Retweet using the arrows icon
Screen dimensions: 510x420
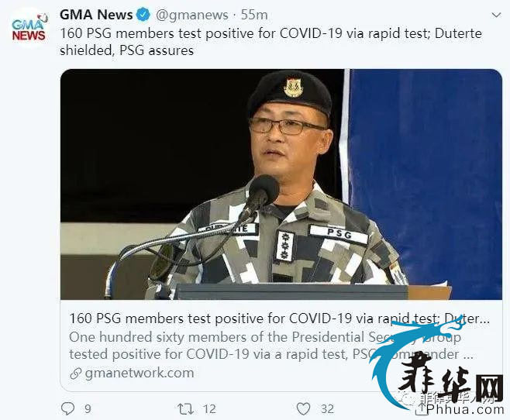pos(186,408)
